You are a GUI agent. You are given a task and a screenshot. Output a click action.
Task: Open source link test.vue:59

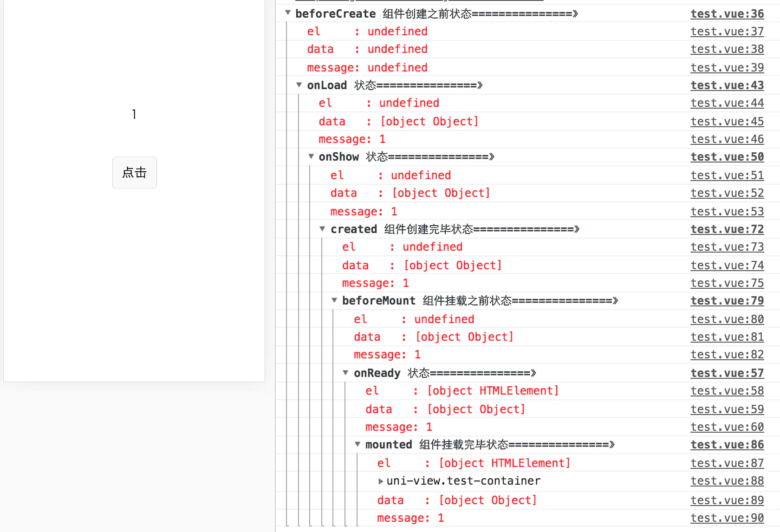(x=727, y=409)
